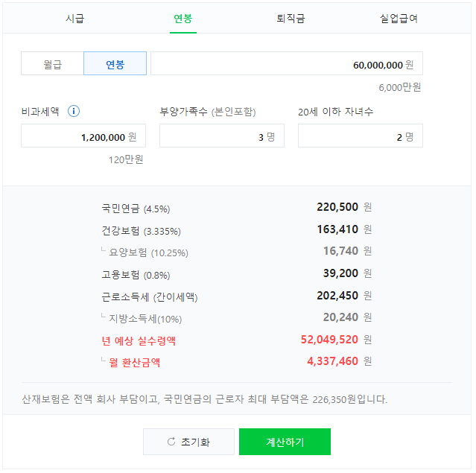Open the 퇴직금 tab
The image size is (476, 473).
click(x=291, y=19)
